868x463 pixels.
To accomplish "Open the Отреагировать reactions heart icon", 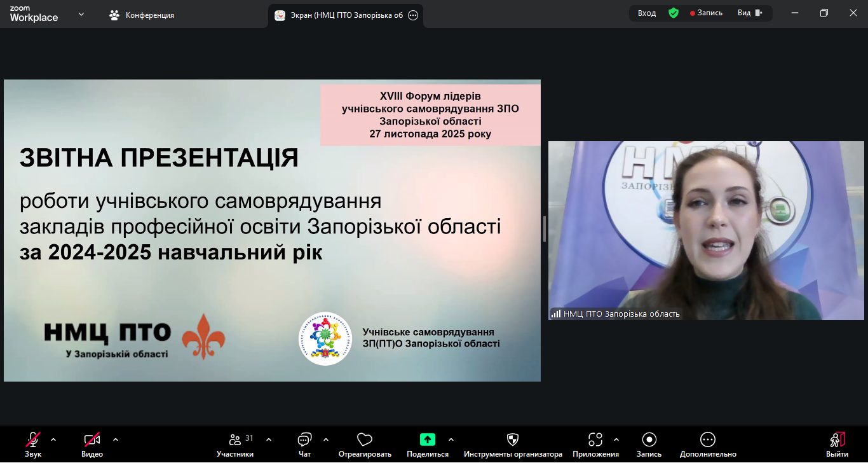I will 364,439.
